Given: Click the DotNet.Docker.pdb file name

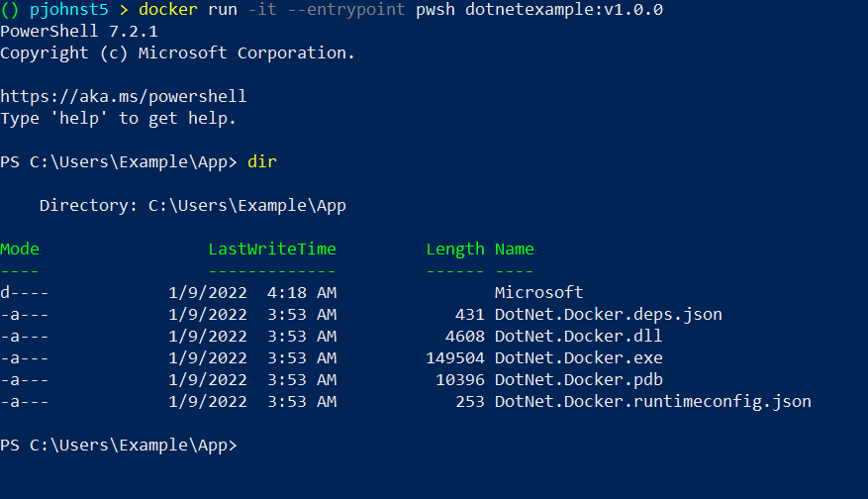Looking at the screenshot, I should (578, 380).
